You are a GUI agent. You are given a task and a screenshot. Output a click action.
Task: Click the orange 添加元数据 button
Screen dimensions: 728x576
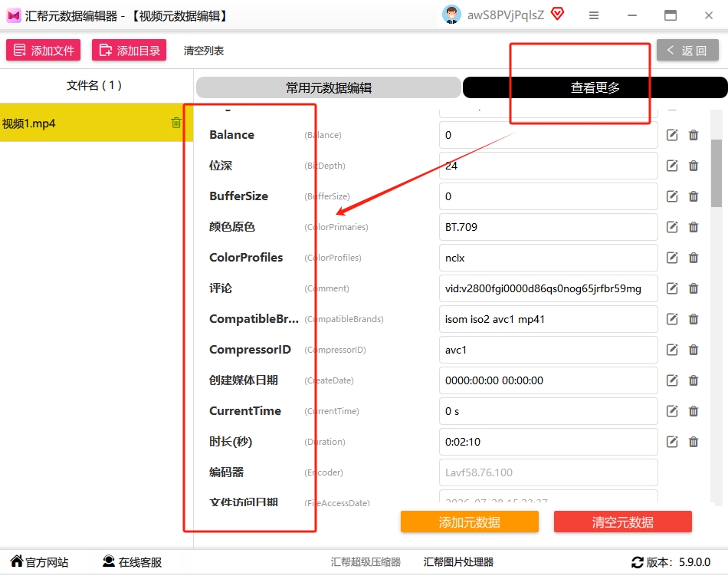click(x=470, y=522)
